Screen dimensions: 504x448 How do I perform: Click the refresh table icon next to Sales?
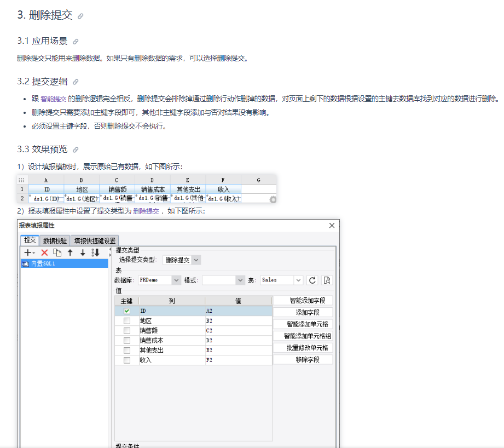coord(312,280)
